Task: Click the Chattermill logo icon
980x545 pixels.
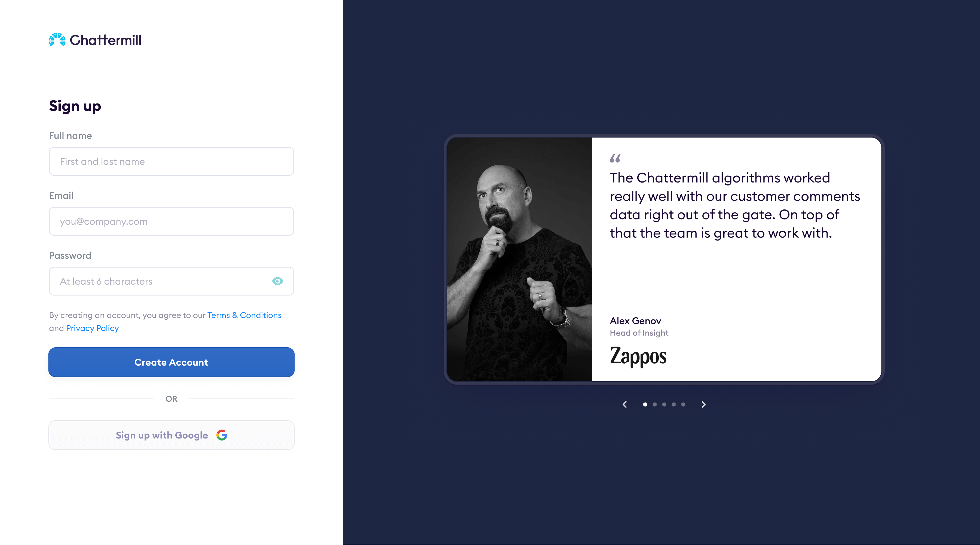Action: pos(57,40)
